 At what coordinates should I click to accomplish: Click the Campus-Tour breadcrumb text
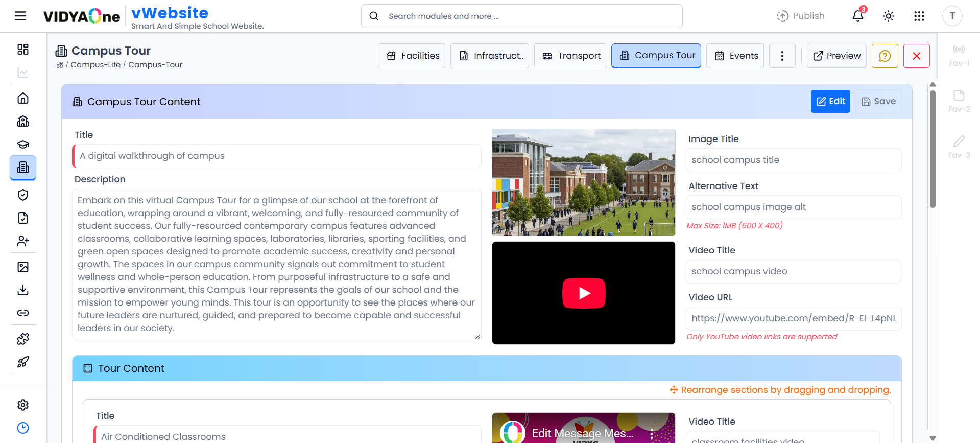tap(155, 65)
